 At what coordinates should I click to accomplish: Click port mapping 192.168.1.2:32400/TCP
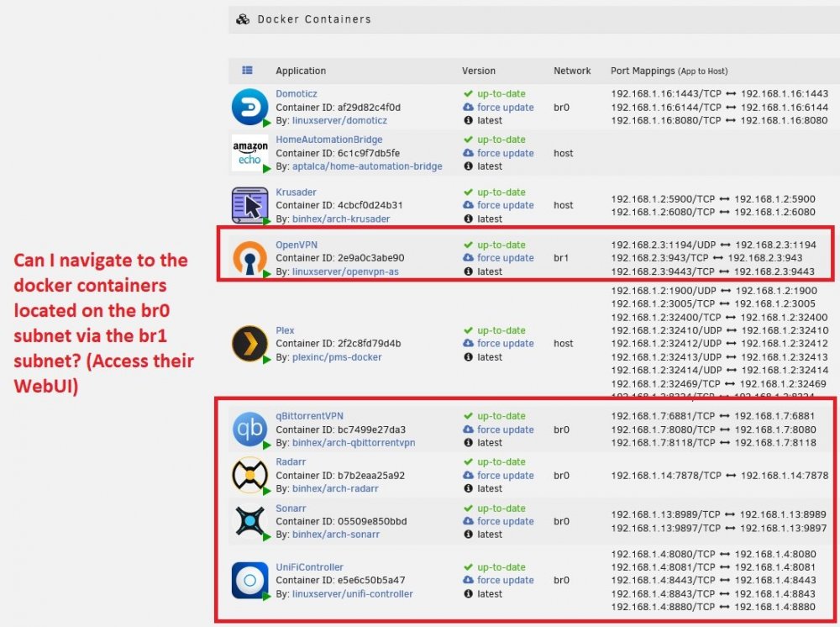[x=666, y=317]
